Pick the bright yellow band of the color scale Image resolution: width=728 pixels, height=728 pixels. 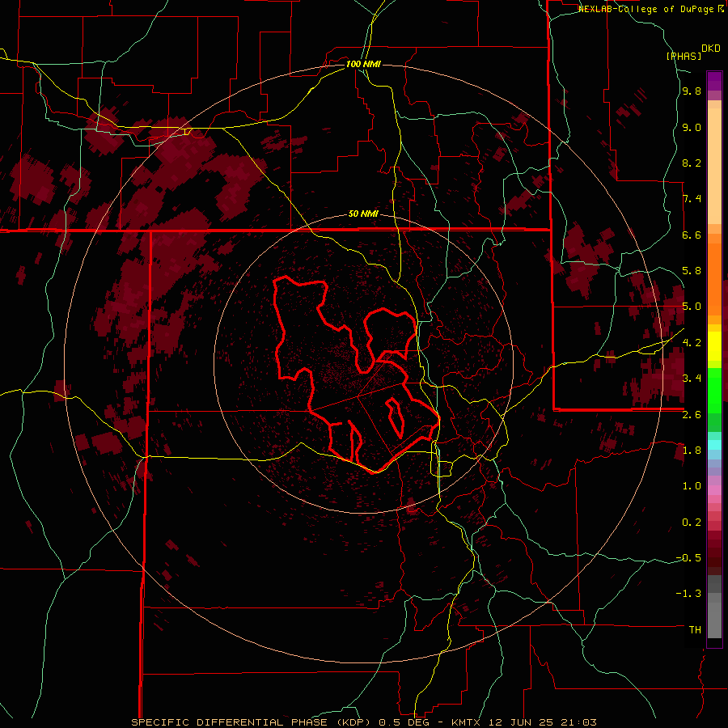pos(714,346)
